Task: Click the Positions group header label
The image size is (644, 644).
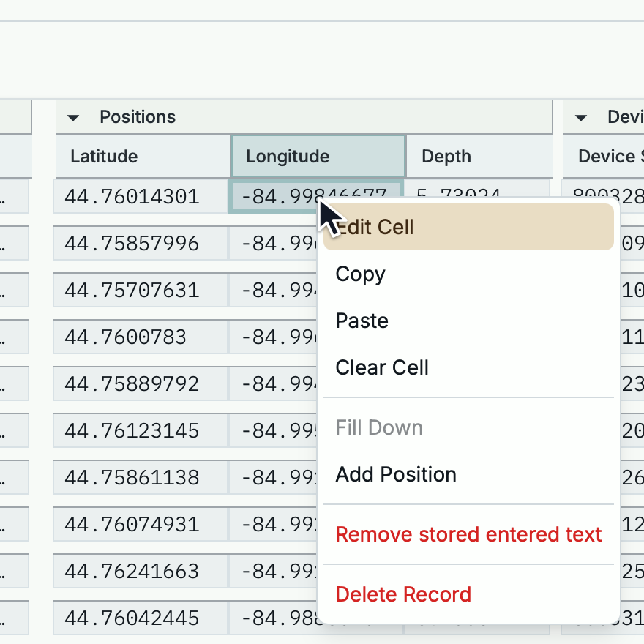Action: pos(138,117)
